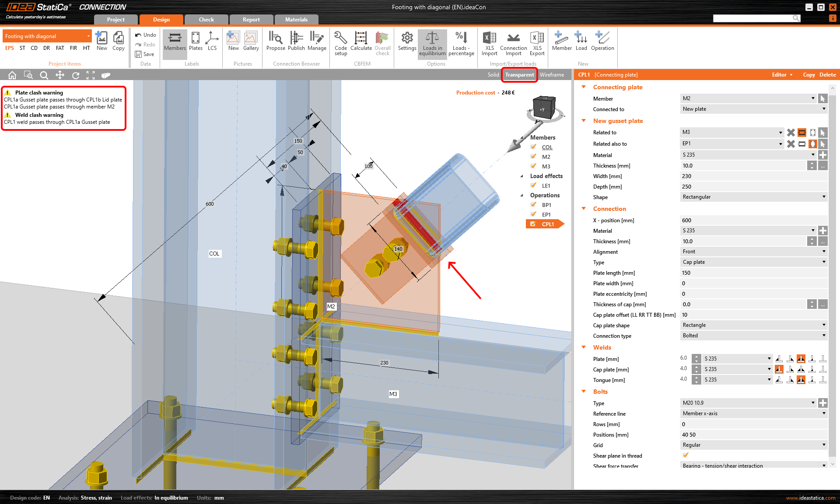Viewport: 840px width, 504px height.
Task: Uncheck the LE1 load effect
Action: point(533,185)
